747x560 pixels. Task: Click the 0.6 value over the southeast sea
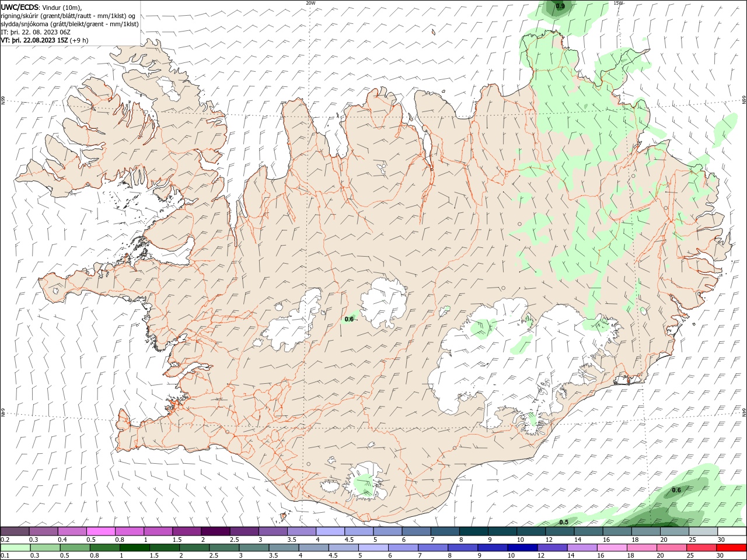pyautogui.click(x=676, y=490)
